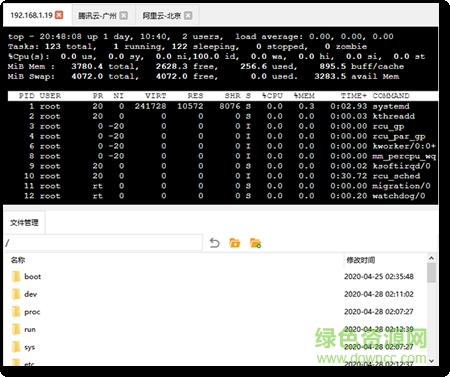The width and height of the screenshot is (450, 377).
Task: Click the proc folder name
Action: [x=32, y=312]
